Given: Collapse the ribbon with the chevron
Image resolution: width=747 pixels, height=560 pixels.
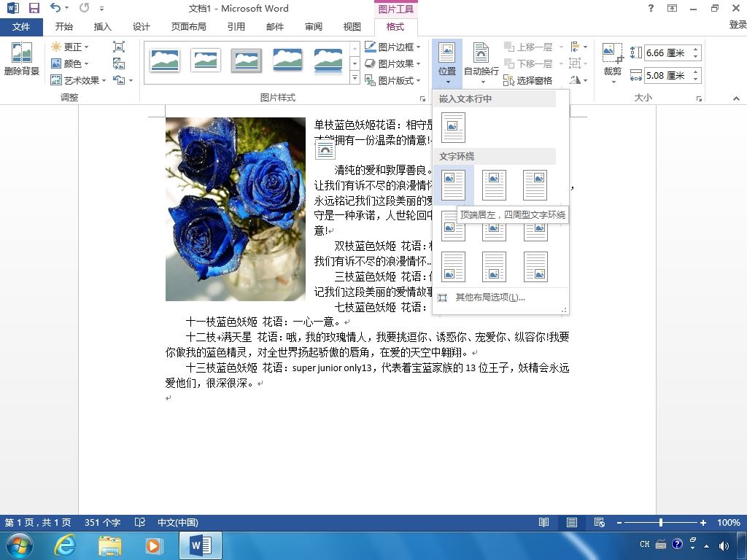Looking at the screenshot, I should pyautogui.click(x=736, y=98).
